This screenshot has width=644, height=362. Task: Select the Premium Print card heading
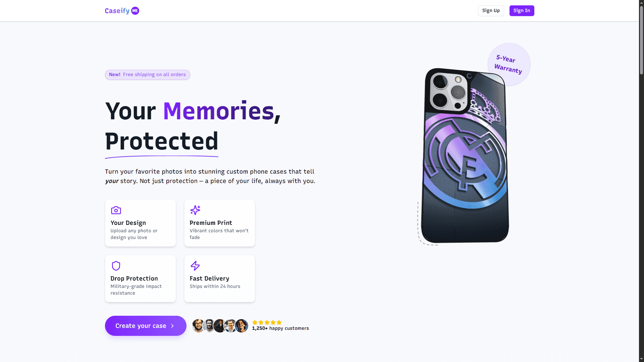pos(211,223)
